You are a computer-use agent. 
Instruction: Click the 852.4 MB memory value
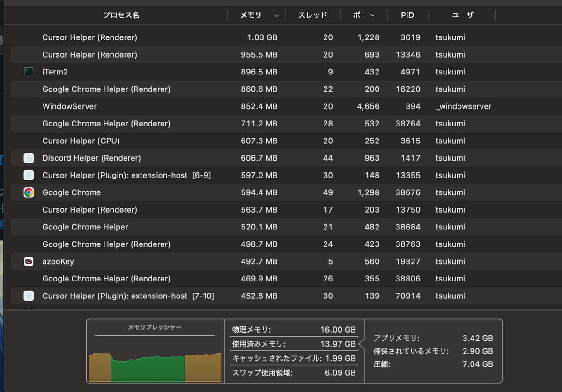click(259, 106)
